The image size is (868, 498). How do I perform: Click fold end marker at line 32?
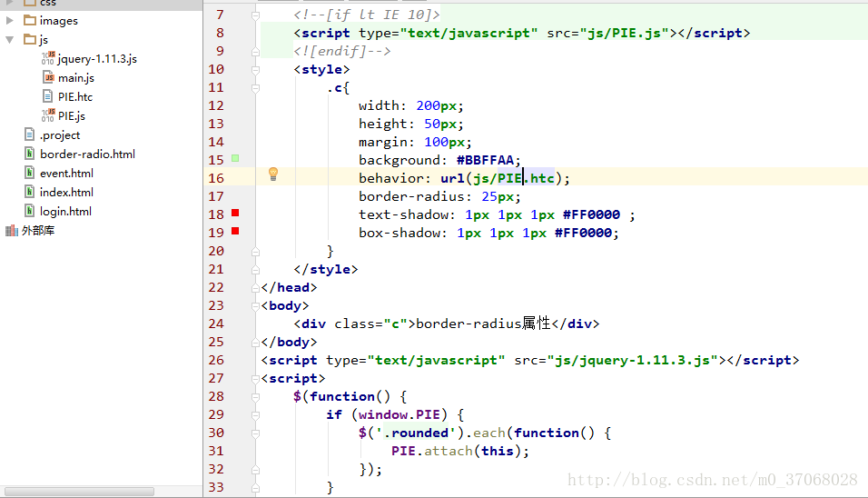(x=255, y=470)
